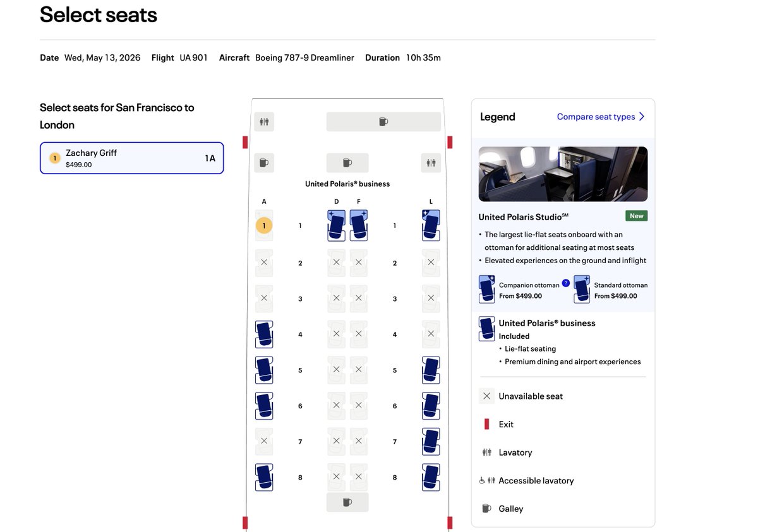The height and width of the screenshot is (532, 758).
Task: Choose available seat 4A
Action: coord(264,334)
